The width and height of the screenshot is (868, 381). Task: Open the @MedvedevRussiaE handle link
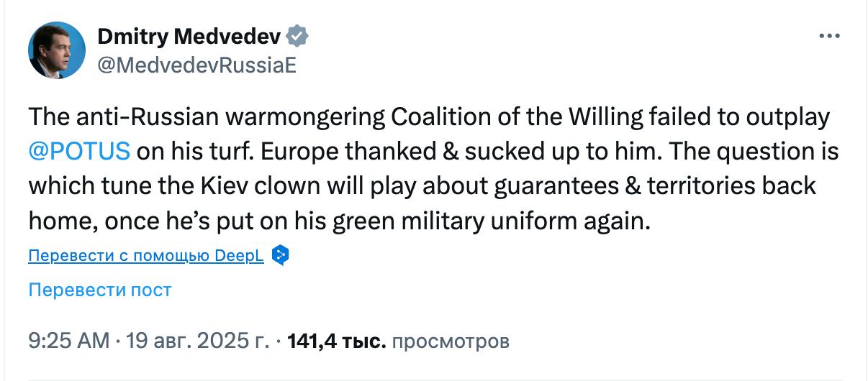point(196,65)
